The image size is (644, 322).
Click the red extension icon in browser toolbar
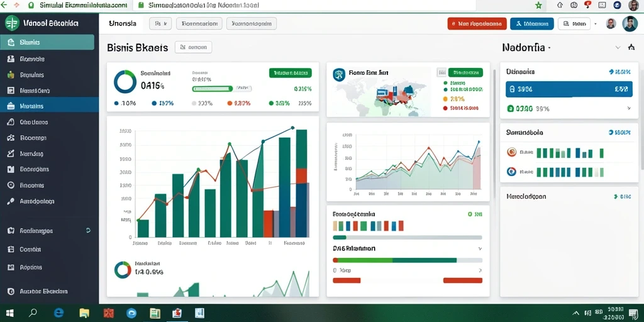coord(587,5)
